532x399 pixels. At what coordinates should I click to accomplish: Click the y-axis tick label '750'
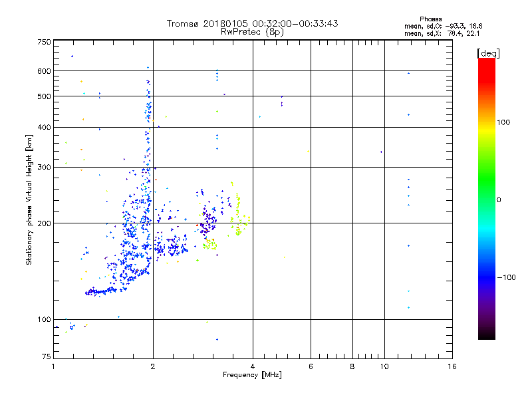44,42
